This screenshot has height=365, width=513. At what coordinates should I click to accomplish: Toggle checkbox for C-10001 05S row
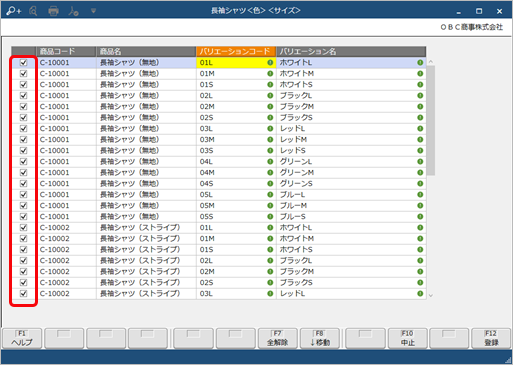pyautogui.click(x=23, y=217)
